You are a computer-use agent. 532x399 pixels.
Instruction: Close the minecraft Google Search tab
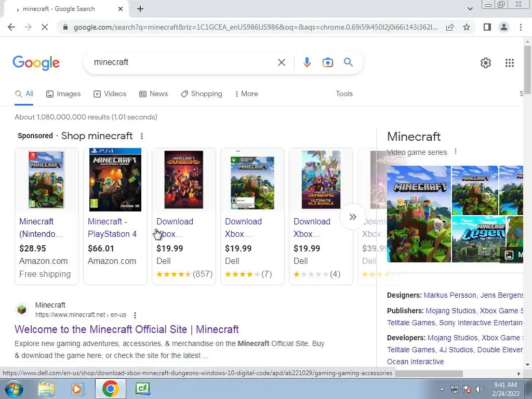coord(121,9)
